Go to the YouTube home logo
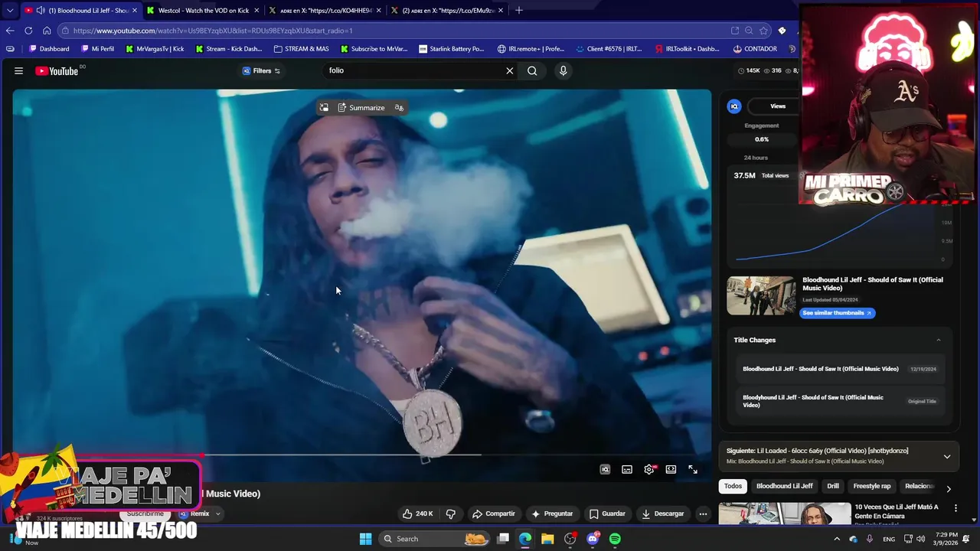 pyautogui.click(x=57, y=71)
